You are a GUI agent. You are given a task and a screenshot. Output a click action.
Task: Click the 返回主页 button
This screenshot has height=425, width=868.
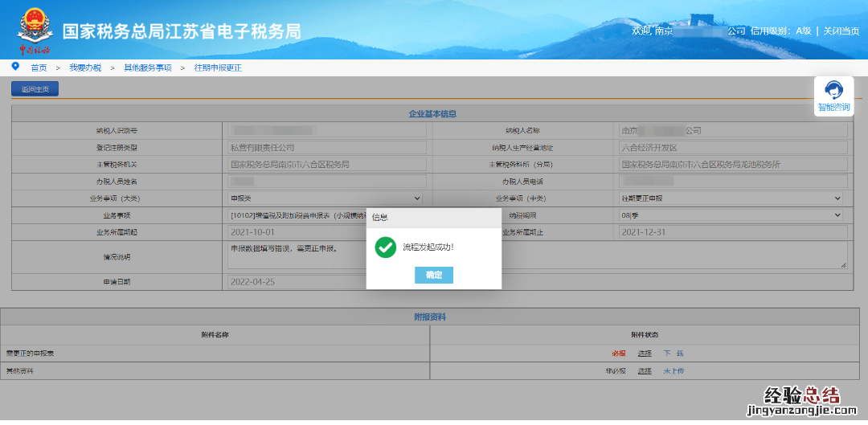[x=35, y=89]
